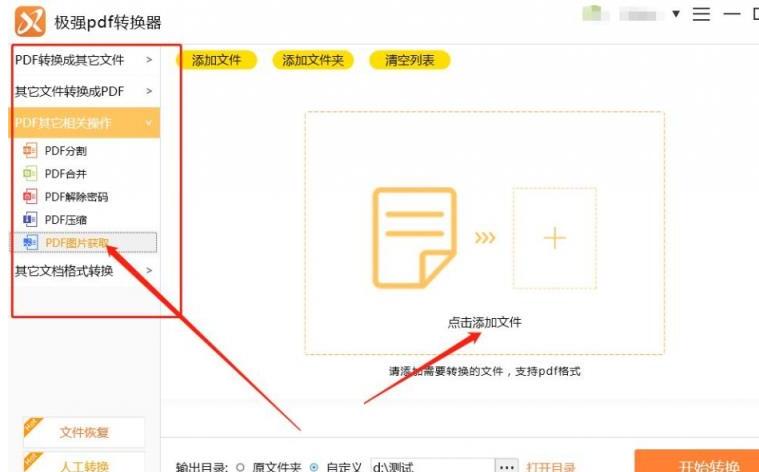The image size is (759, 472).
Task: Click the plus icon in dashed box
Action: tap(555, 238)
